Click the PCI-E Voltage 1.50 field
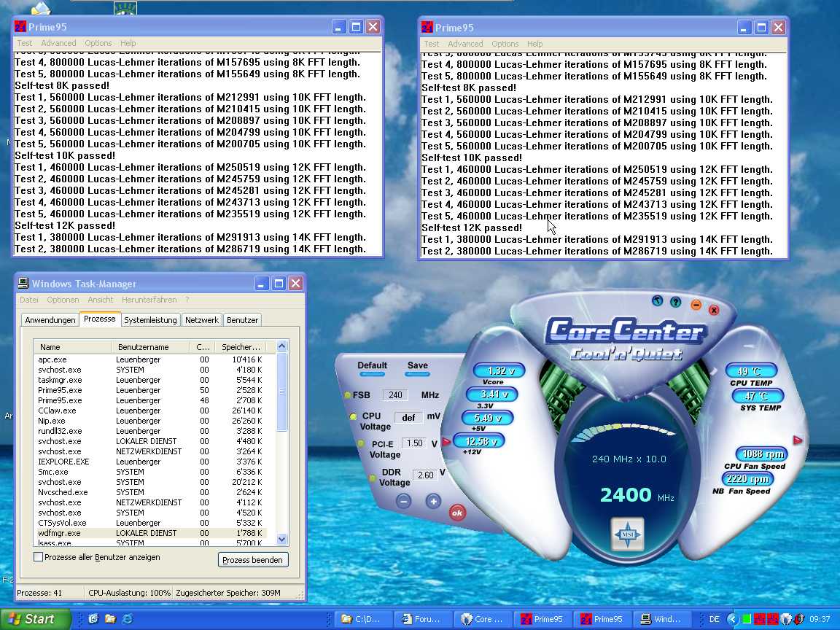Screen dimensions: 840x630 pyautogui.click(x=415, y=443)
